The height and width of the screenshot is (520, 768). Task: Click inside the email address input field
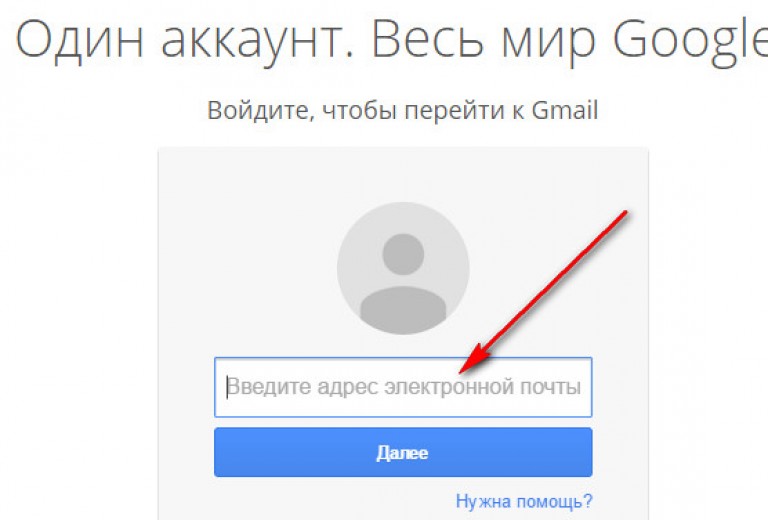[403, 387]
